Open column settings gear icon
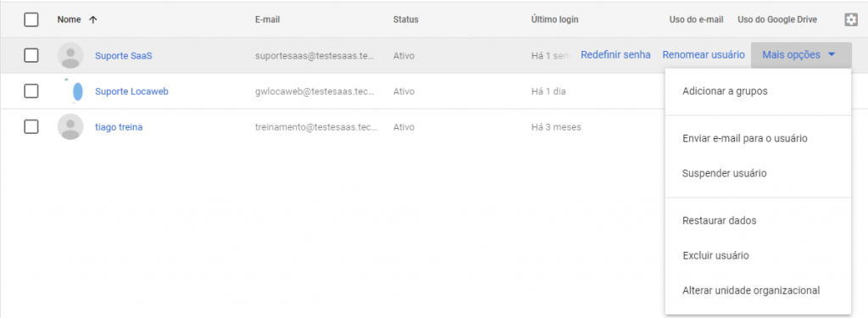 pyautogui.click(x=851, y=20)
